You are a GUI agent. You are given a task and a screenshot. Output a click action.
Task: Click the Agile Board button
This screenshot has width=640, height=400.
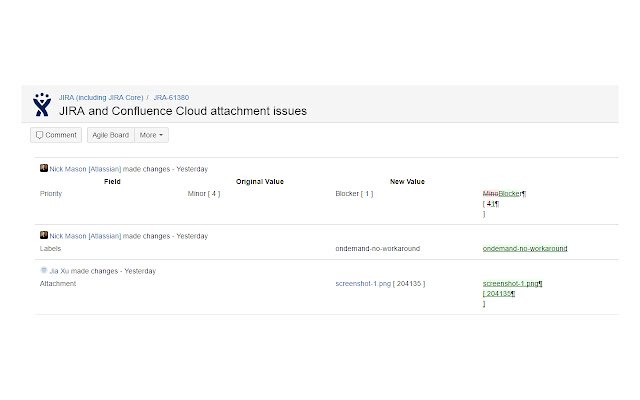pyautogui.click(x=111, y=135)
